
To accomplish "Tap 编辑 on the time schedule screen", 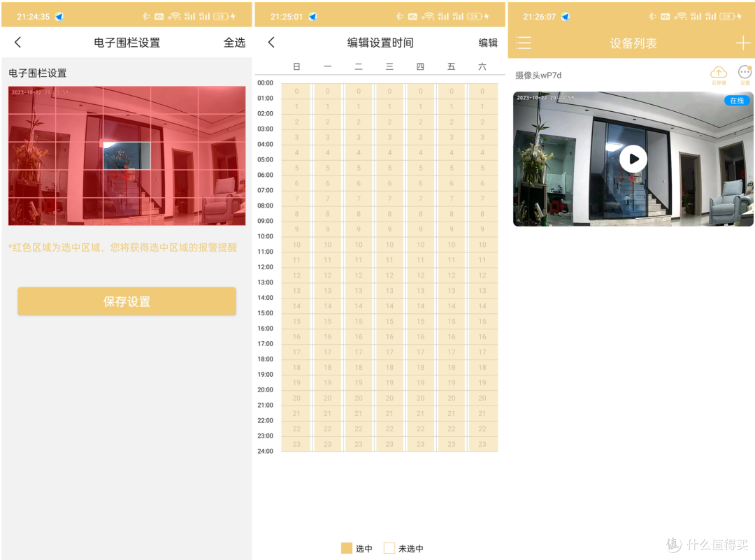I will [x=487, y=43].
